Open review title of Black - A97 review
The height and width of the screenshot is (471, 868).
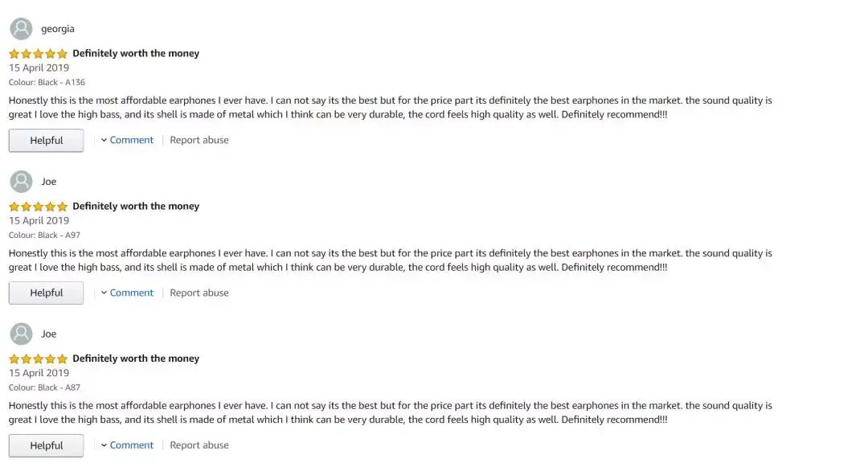[x=136, y=206]
